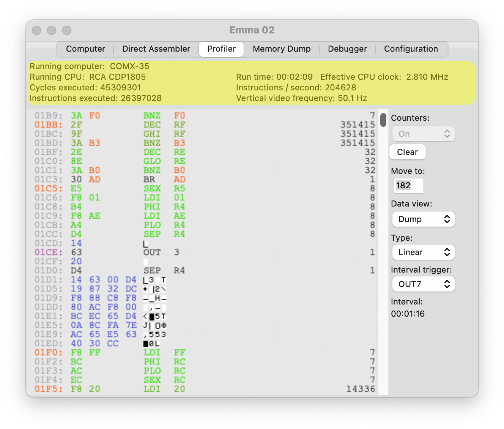Switch to the Computer tab

(x=85, y=49)
